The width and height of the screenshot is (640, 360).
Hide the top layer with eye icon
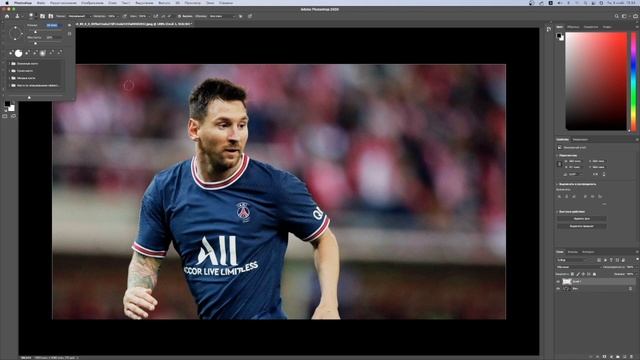pyautogui.click(x=558, y=282)
